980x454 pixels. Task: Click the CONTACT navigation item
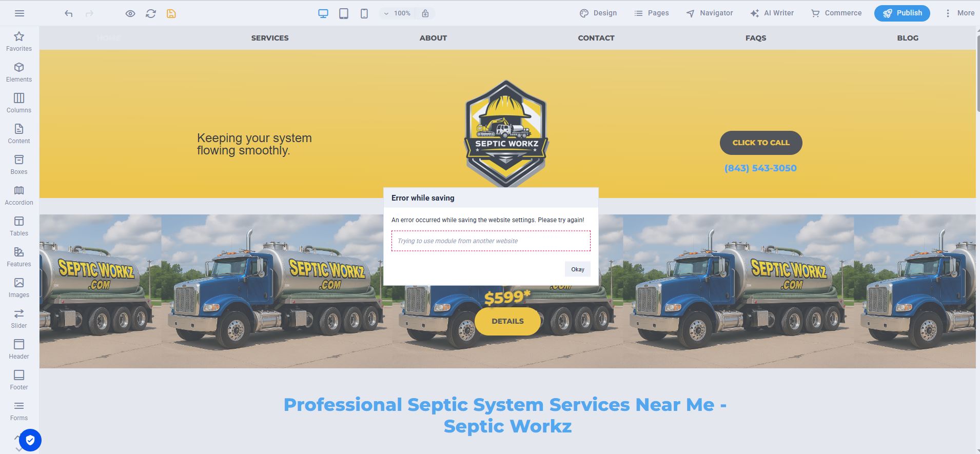click(596, 38)
